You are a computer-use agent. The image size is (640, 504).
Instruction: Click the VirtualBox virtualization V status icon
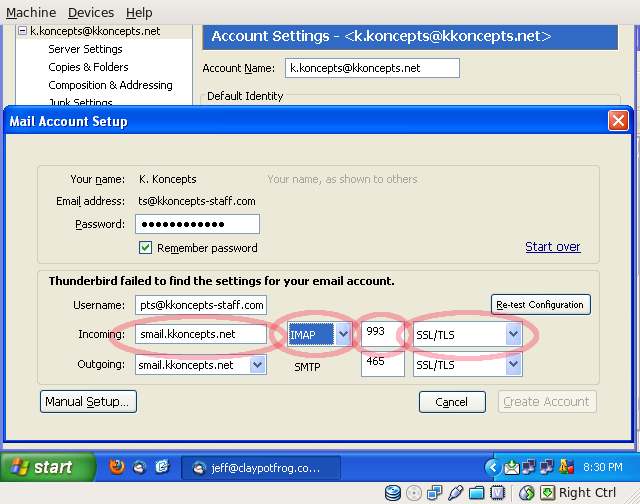coord(498,493)
